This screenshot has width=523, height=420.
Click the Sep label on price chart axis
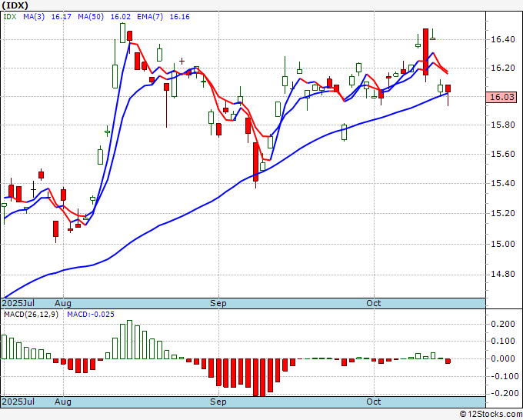point(218,303)
